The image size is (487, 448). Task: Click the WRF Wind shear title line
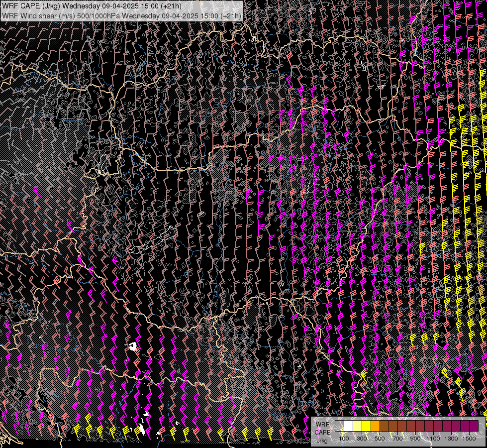[121, 16]
